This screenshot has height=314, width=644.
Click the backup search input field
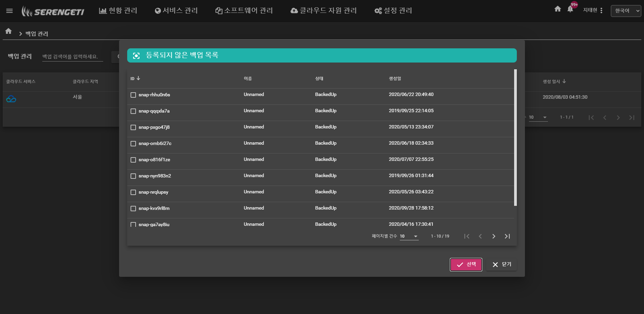click(72, 56)
